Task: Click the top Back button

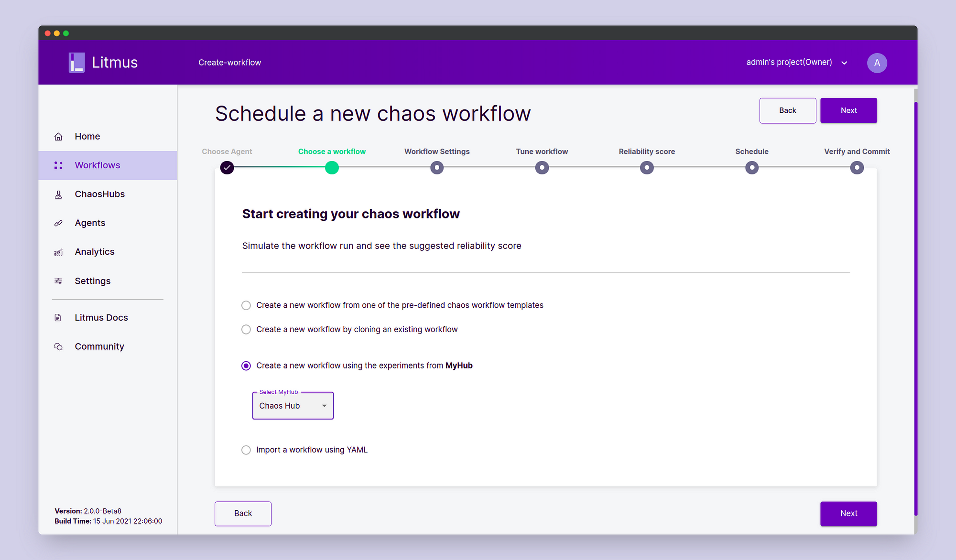Action: pyautogui.click(x=788, y=110)
